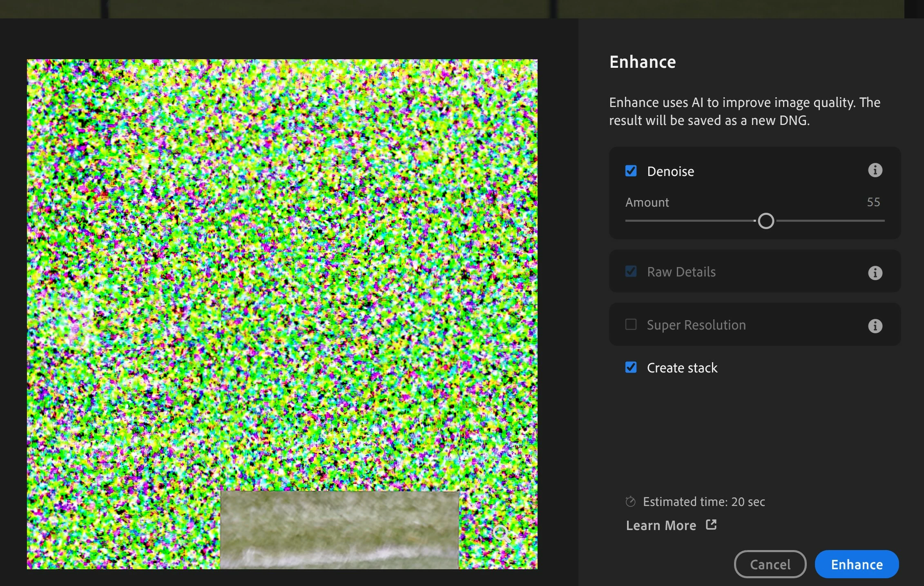Click the Super Resolution info icon
Viewport: 924px width, 586px height.
(875, 326)
